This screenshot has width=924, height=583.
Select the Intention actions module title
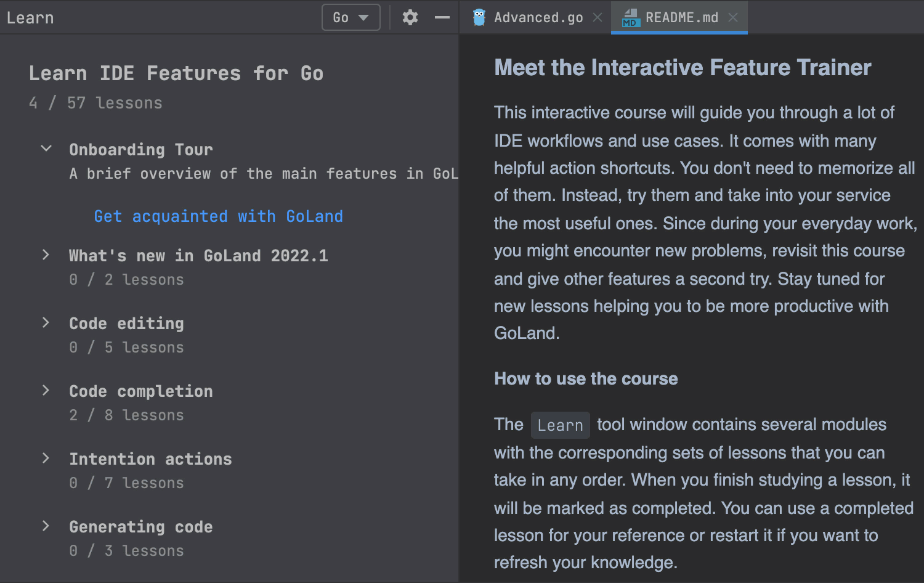(150, 459)
